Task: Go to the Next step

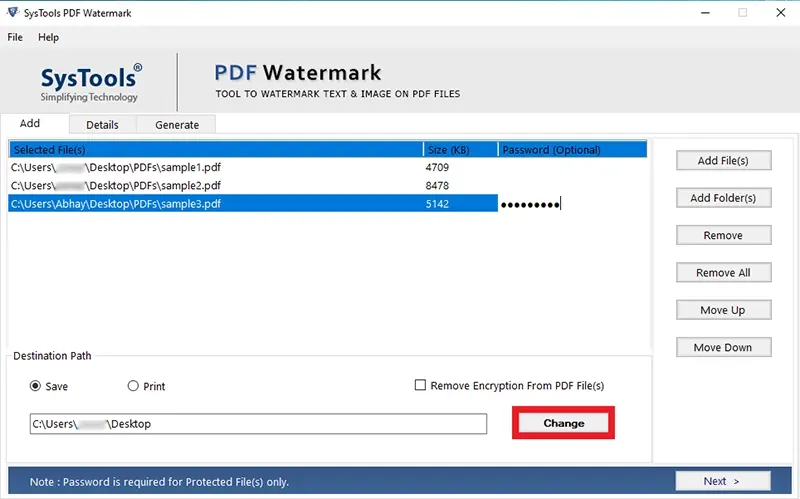Action: (723, 481)
